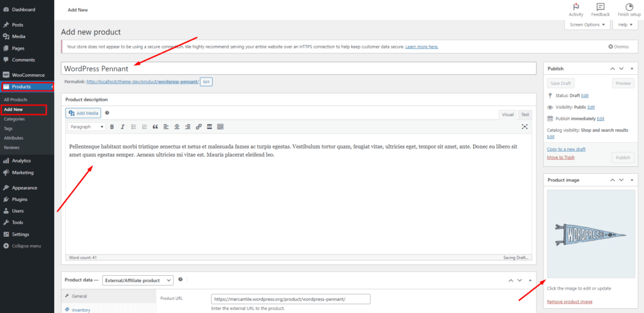The image size is (644, 313).
Task: Insert a numbered list
Action: tap(144, 127)
